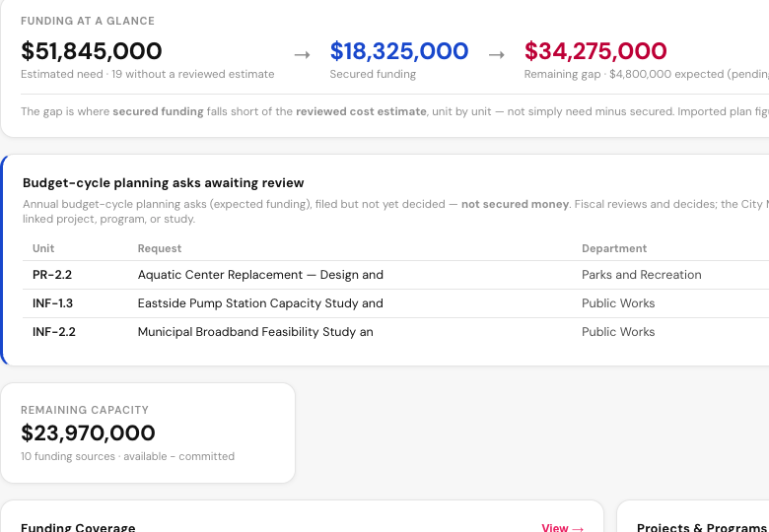Image resolution: width=769 pixels, height=532 pixels.
Task: Open the Funding Coverage View link
Action: [563, 528]
